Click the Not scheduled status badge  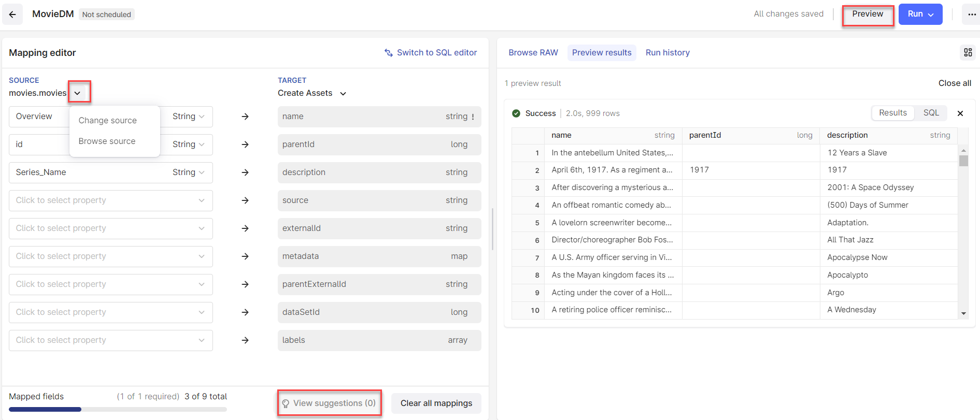tap(107, 15)
